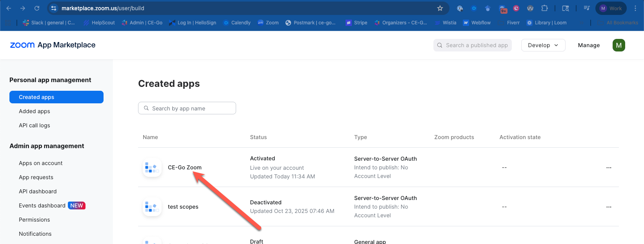Open the gray wave extension icon
Screen dimensions: 644x244
click(530, 8)
